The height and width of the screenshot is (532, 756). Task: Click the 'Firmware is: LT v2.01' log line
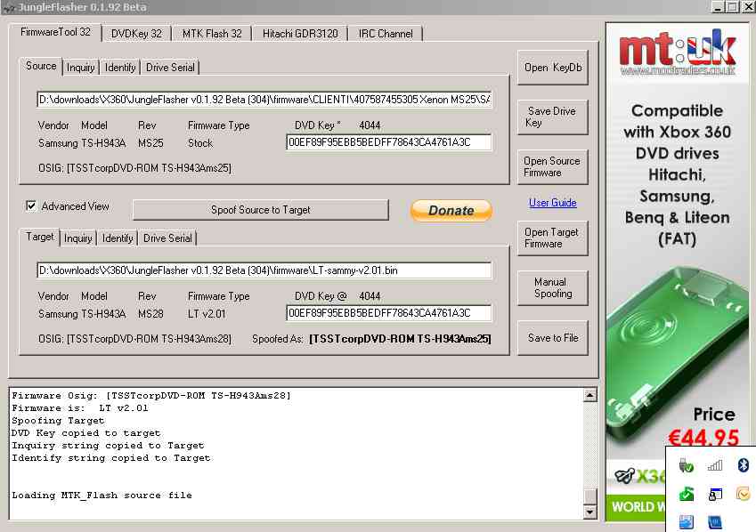pos(80,408)
